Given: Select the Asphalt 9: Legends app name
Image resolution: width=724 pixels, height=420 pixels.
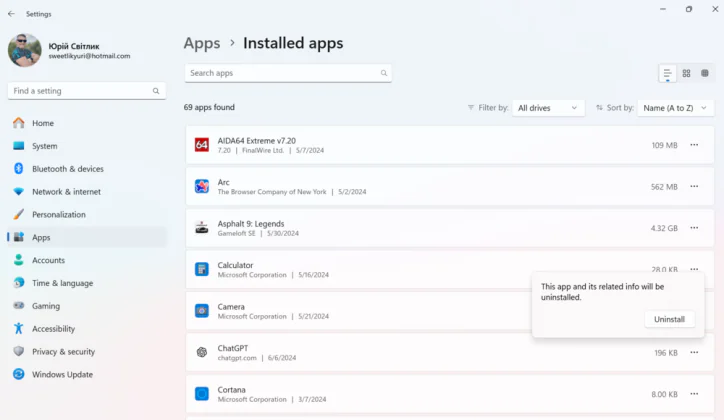Looking at the screenshot, I should [x=251, y=224].
